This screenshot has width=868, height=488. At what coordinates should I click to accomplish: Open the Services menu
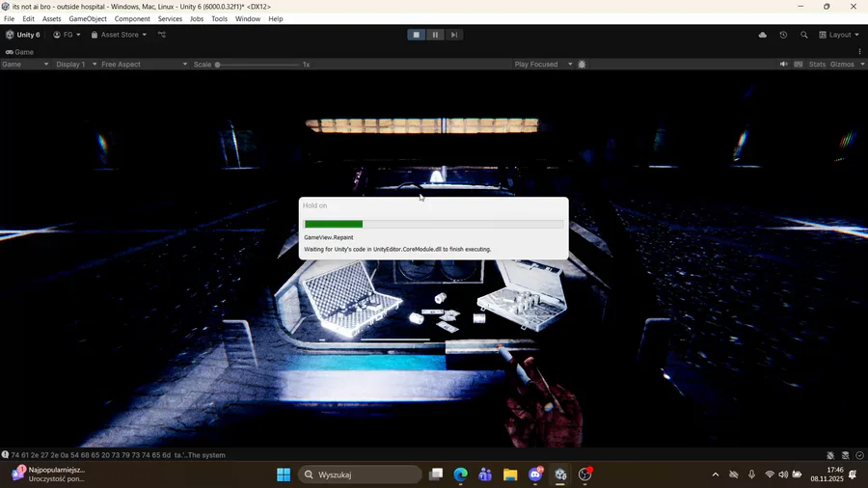click(170, 19)
